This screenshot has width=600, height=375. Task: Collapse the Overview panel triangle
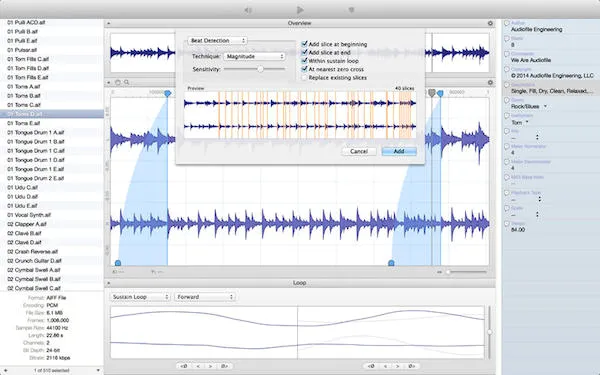coord(109,23)
